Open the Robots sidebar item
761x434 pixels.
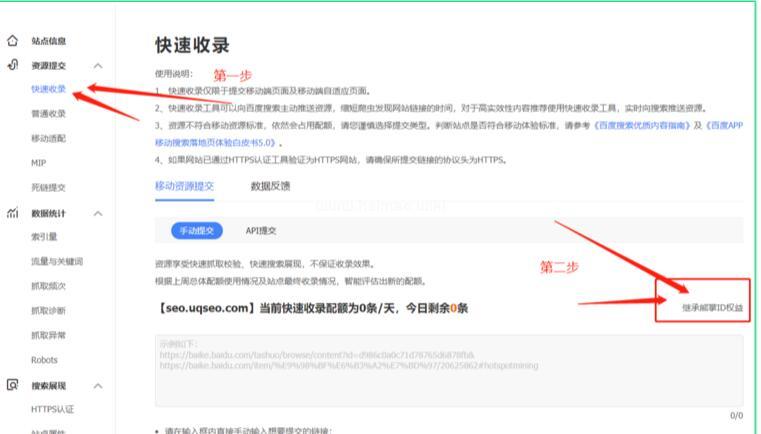46,359
